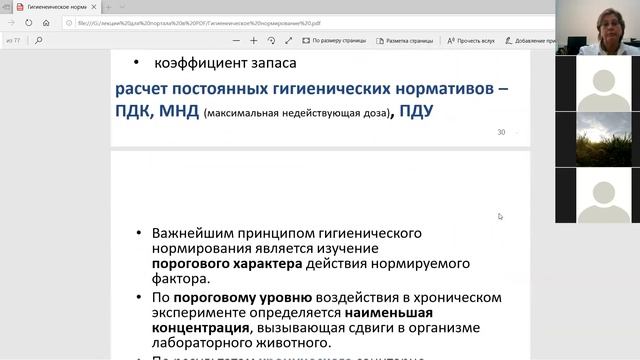Zoom in with the plus button

point(253,40)
